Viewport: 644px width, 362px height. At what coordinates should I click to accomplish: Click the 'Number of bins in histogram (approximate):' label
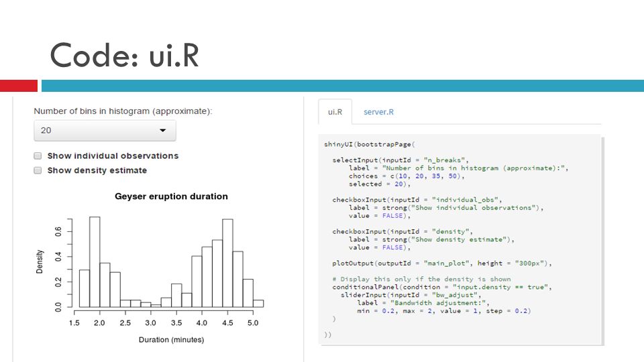click(x=123, y=111)
